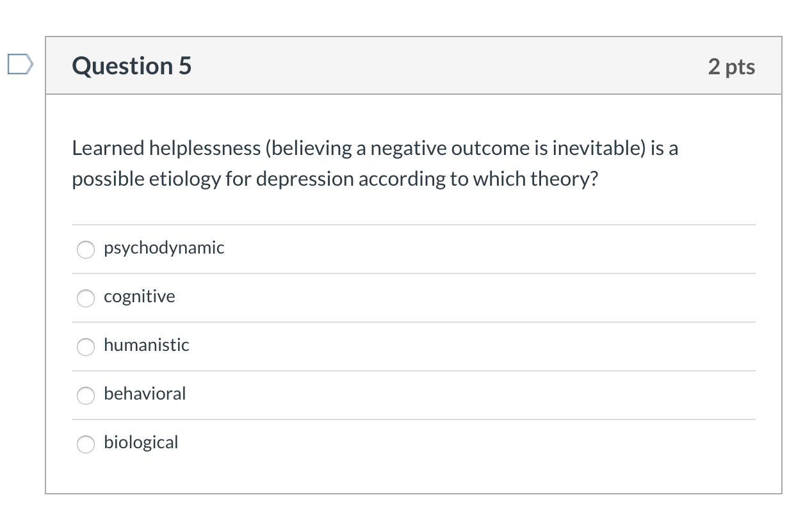The height and width of the screenshot is (520, 812).
Task: Click the "biological" answer label text
Action: [141, 443]
